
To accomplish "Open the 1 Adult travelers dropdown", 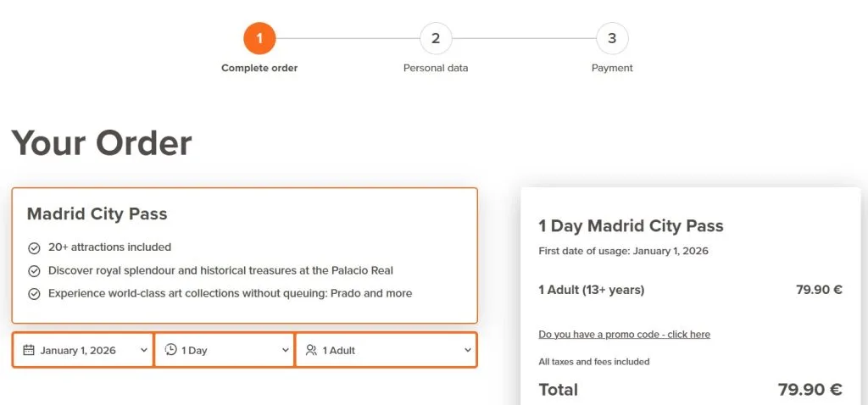I will pyautogui.click(x=386, y=350).
